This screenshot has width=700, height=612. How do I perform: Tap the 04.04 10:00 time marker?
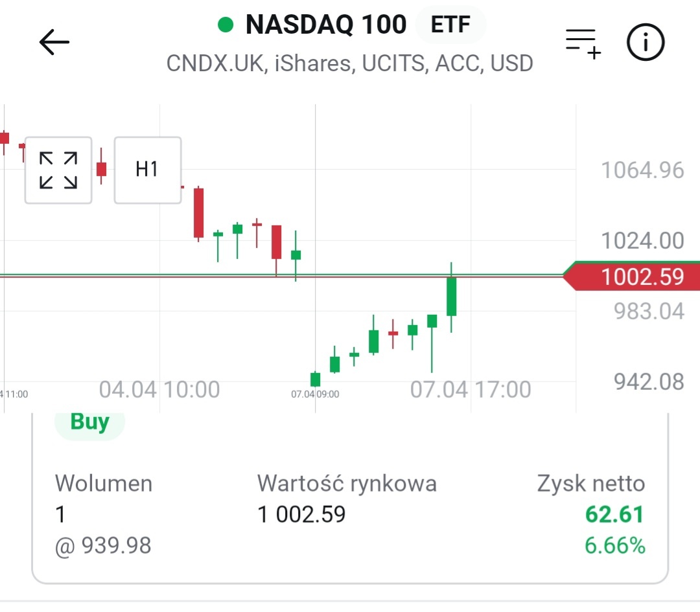(x=159, y=390)
